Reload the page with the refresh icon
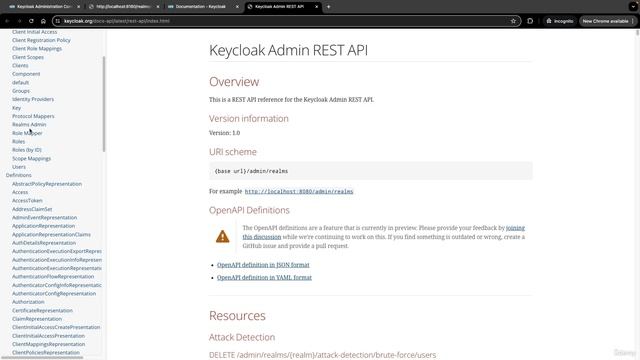The height and width of the screenshot is (360, 640). [x=31, y=21]
